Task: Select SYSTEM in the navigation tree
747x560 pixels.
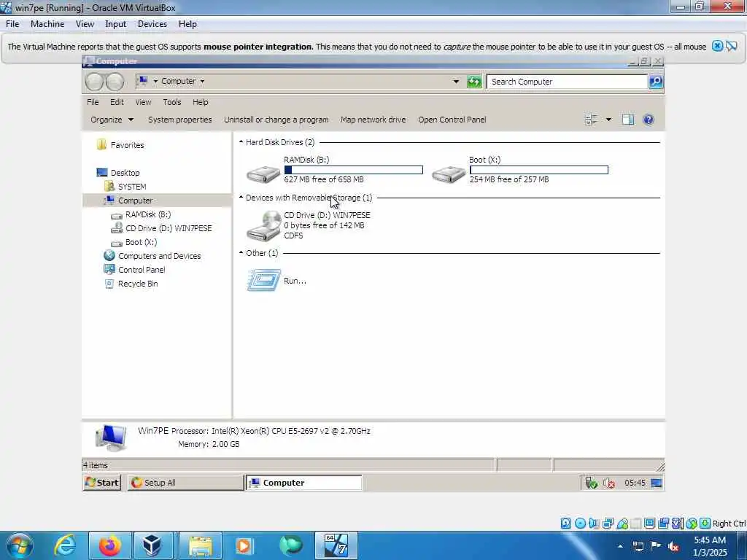Action: [132, 187]
